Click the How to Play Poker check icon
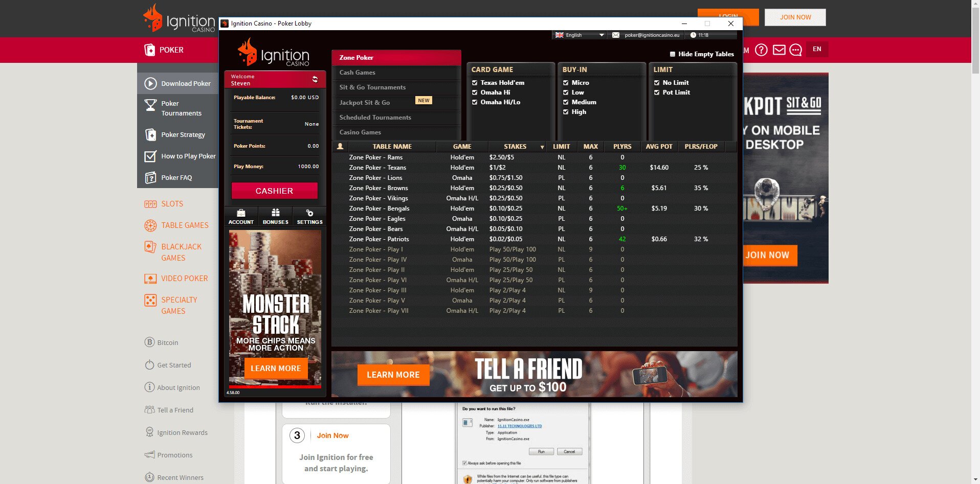Viewport: 980px width, 484px height. point(150,156)
